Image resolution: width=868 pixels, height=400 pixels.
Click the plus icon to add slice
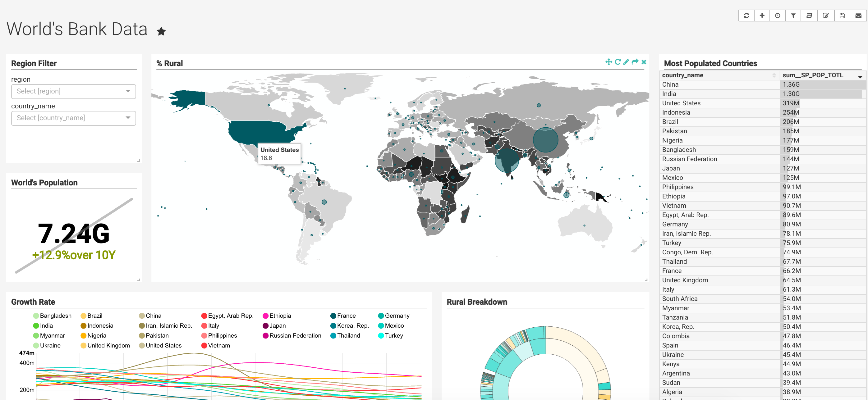pos(762,16)
